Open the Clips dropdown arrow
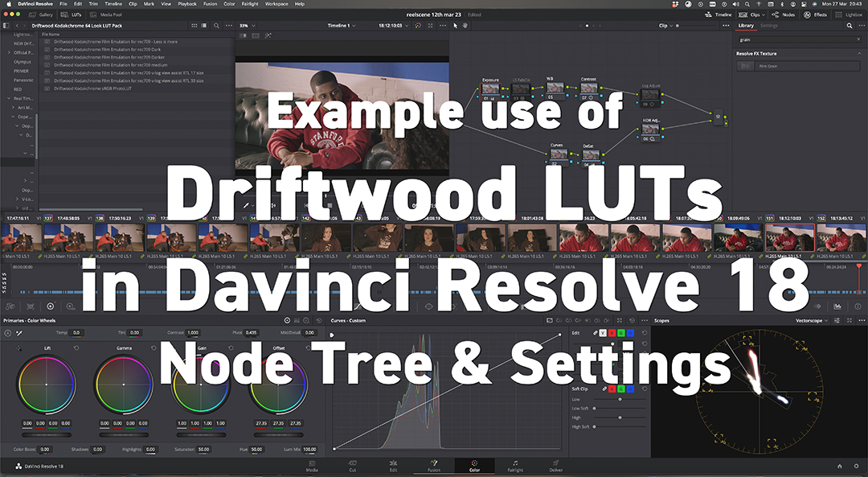The height and width of the screenshot is (477, 868). point(764,15)
